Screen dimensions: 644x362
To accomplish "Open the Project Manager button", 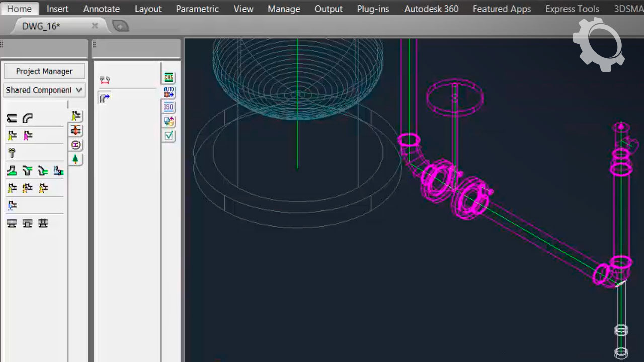I will (x=44, y=71).
